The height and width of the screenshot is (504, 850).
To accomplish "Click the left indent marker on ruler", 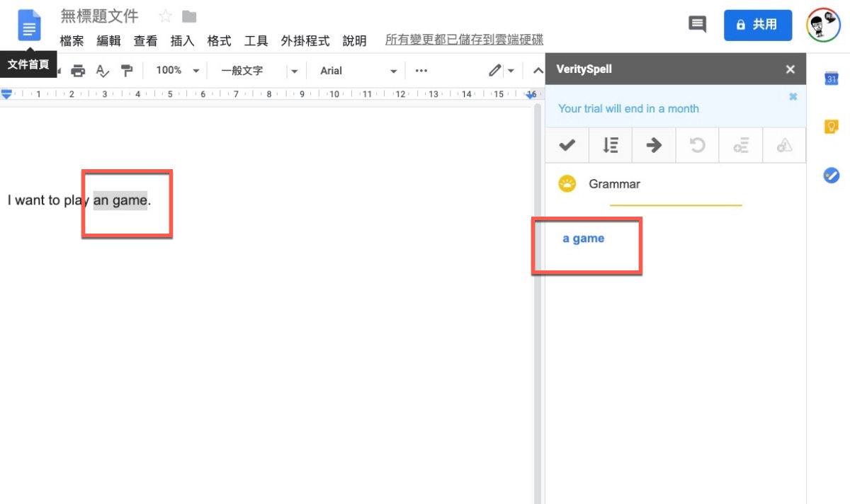I will click(6, 94).
